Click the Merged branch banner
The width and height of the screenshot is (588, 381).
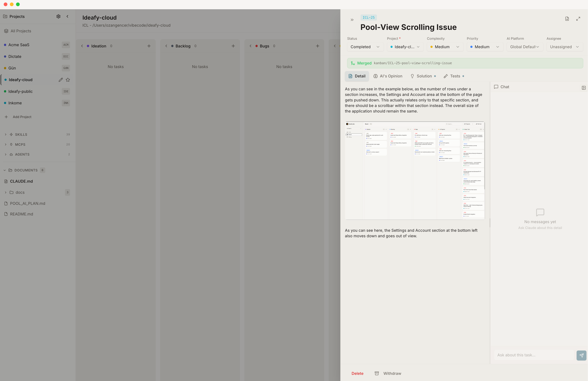tap(465, 63)
